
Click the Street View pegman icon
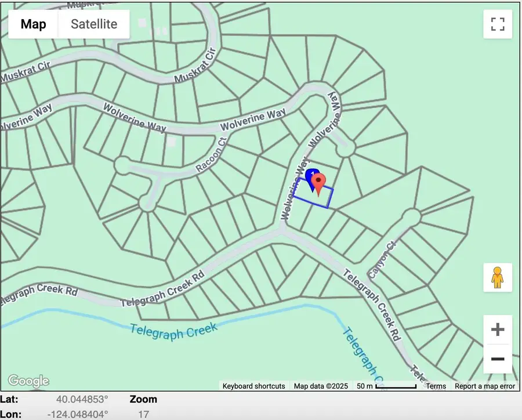coord(498,277)
